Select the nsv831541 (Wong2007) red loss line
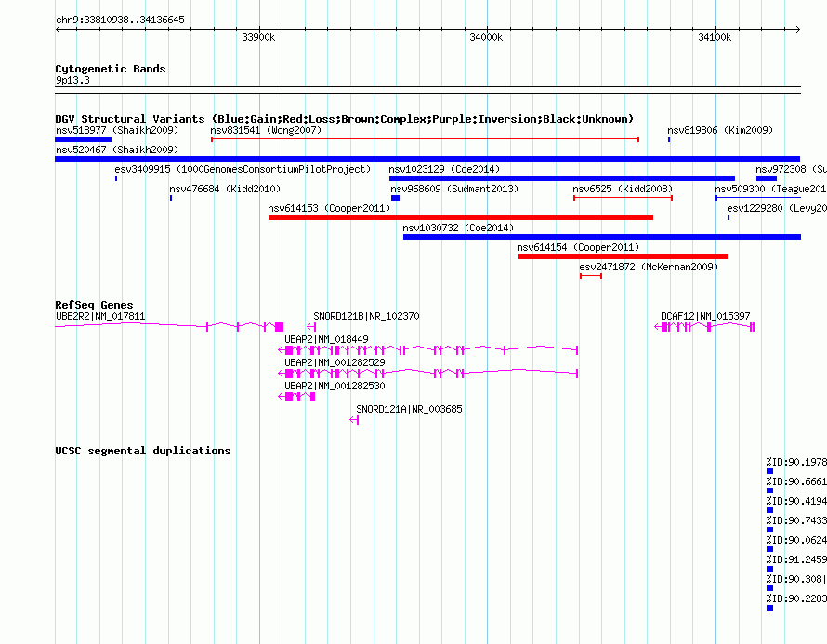 425,139
